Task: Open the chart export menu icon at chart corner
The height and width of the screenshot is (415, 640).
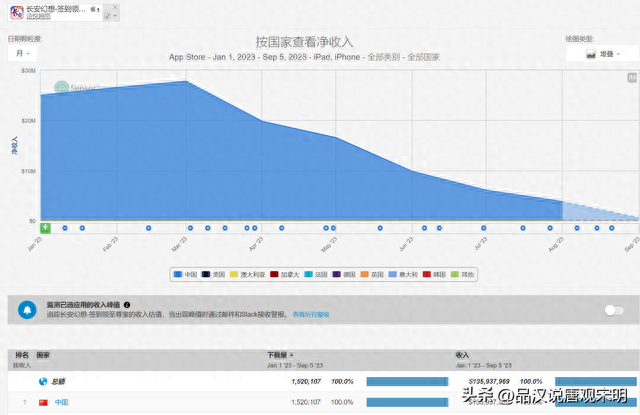Action: [x=631, y=78]
